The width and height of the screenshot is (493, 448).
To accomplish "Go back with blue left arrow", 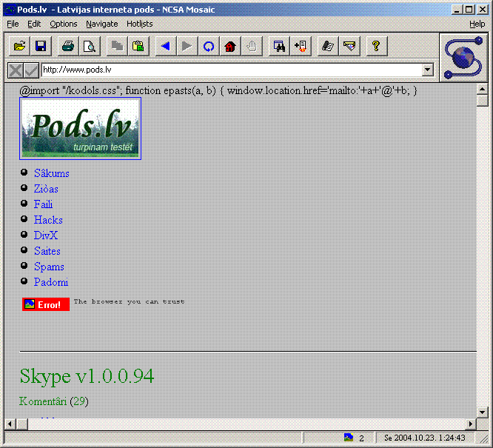I will (166, 46).
